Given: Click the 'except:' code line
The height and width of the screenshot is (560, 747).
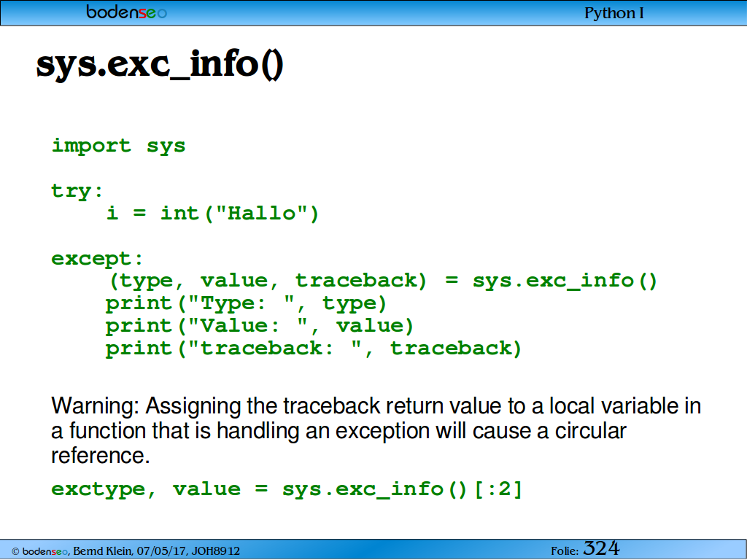Looking at the screenshot, I should tap(97, 259).
